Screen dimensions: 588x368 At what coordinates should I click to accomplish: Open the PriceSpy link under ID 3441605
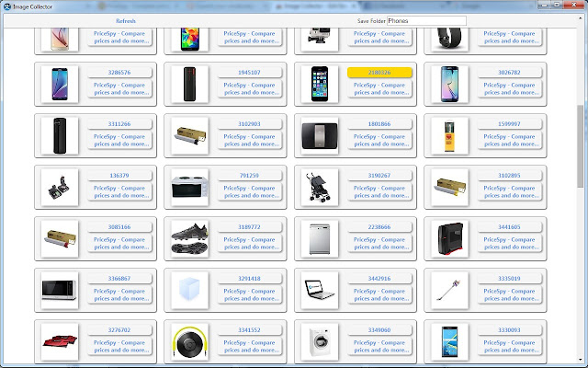[509, 243]
